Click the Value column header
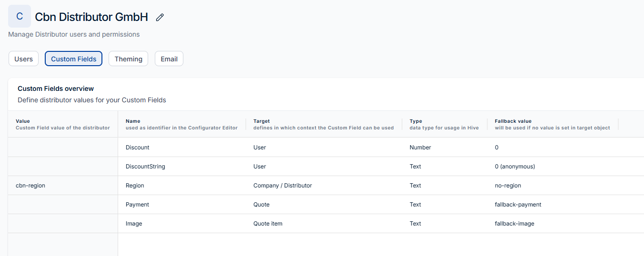This screenshot has width=644, height=256. click(23, 121)
